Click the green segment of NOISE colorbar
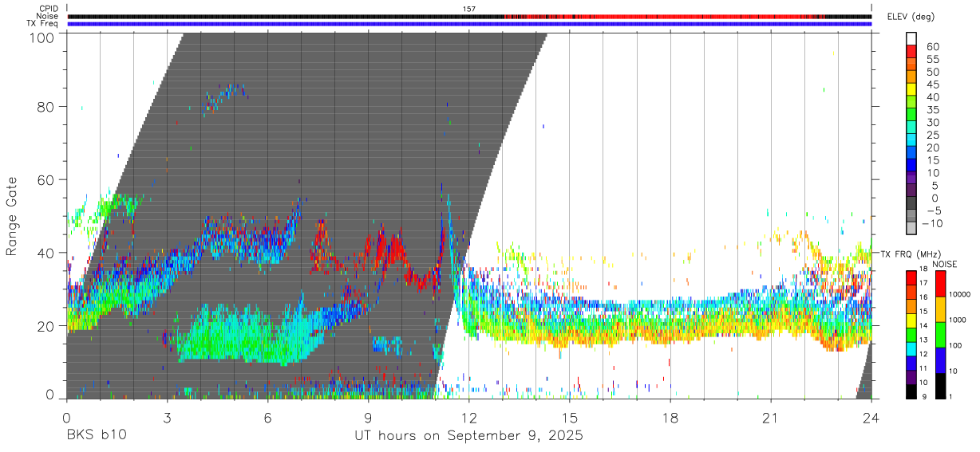980x452 pixels. click(941, 335)
